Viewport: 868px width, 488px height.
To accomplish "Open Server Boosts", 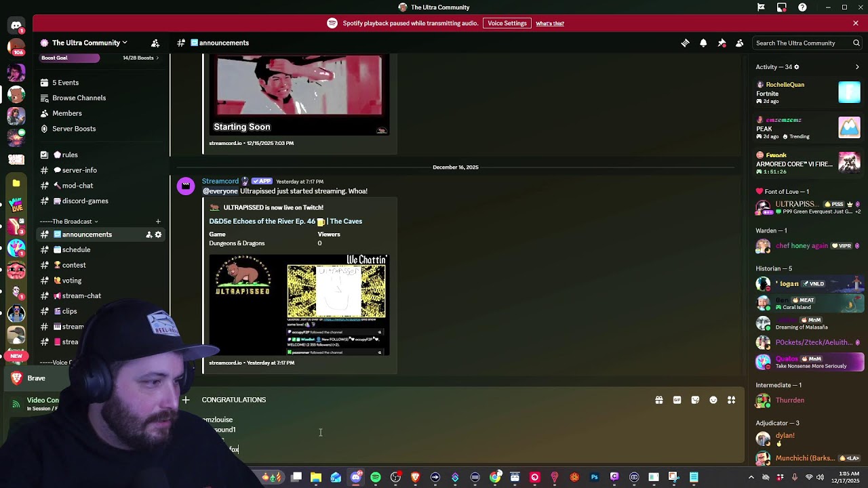I will [102, 129].
